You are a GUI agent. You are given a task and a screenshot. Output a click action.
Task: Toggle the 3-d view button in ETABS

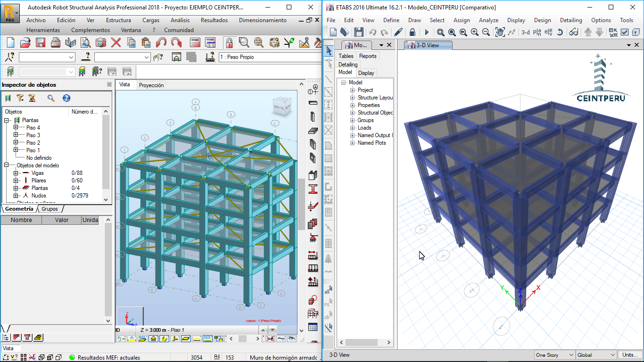tap(525, 33)
